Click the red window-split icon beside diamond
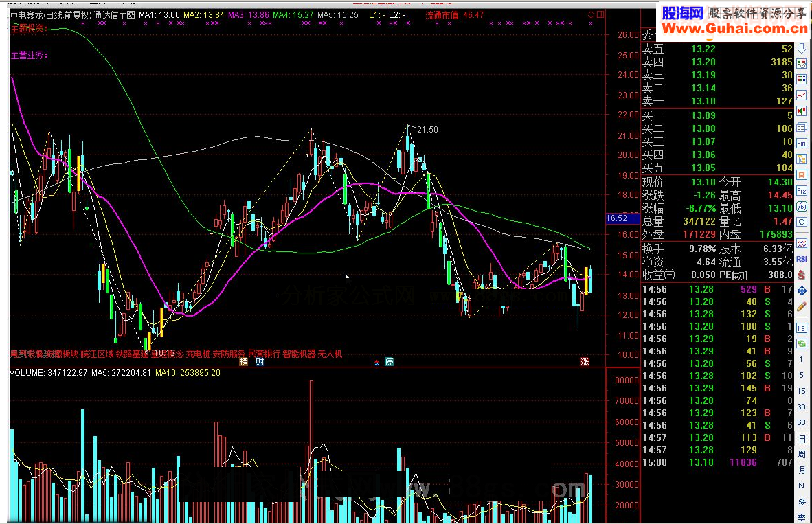The image size is (812, 524). pos(600,15)
